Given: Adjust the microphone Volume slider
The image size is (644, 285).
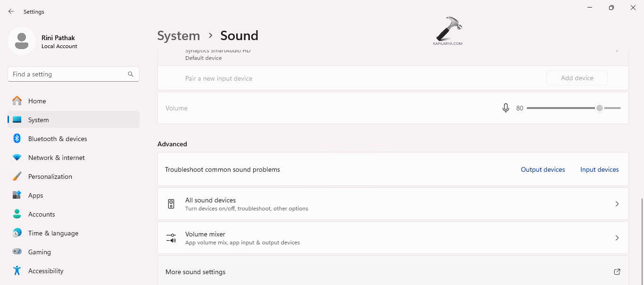Looking at the screenshot, I should [x=600, y=108].
